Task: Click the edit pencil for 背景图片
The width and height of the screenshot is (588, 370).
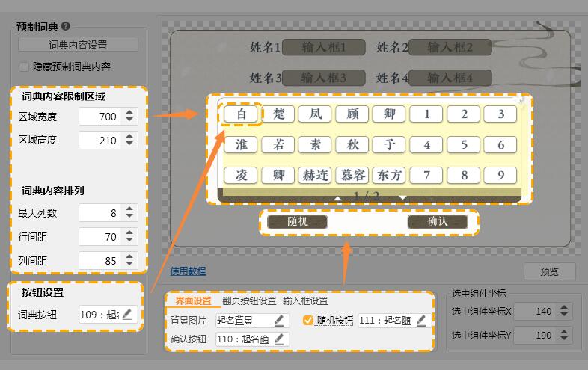Action: [x=279, y=321]
